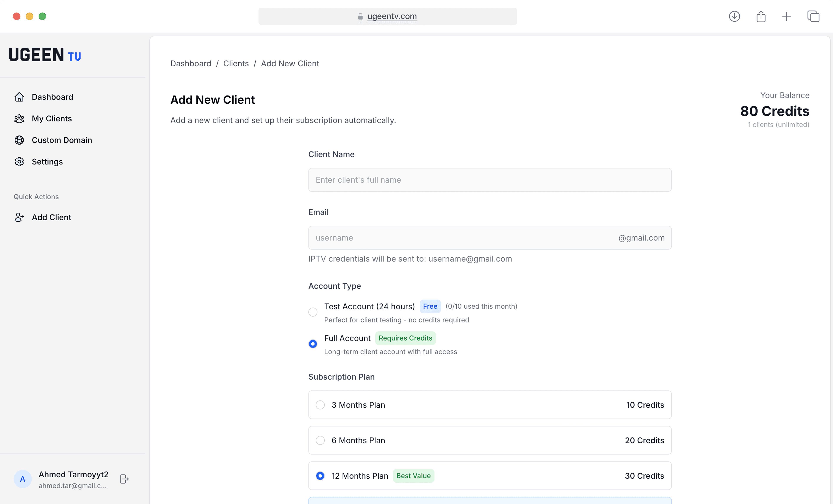Select the 12 Months Plan option
The height and width of the screenshot is (504, 833).
320,476
